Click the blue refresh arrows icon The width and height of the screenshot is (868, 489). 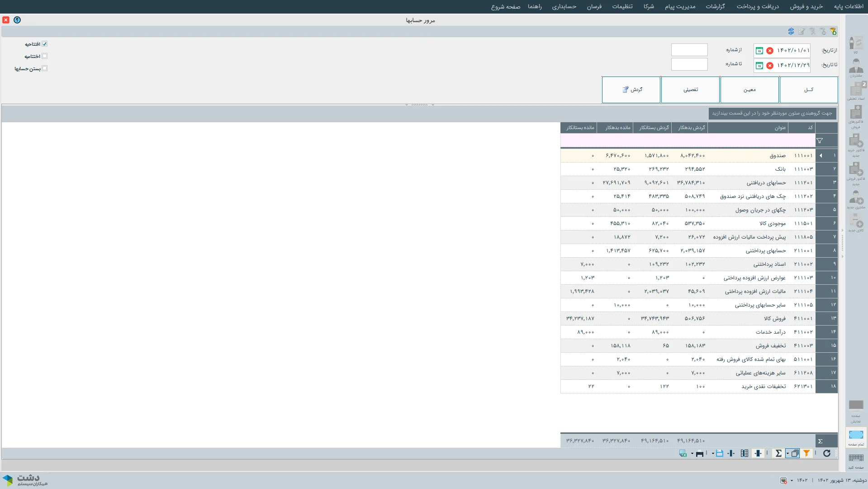791,31
